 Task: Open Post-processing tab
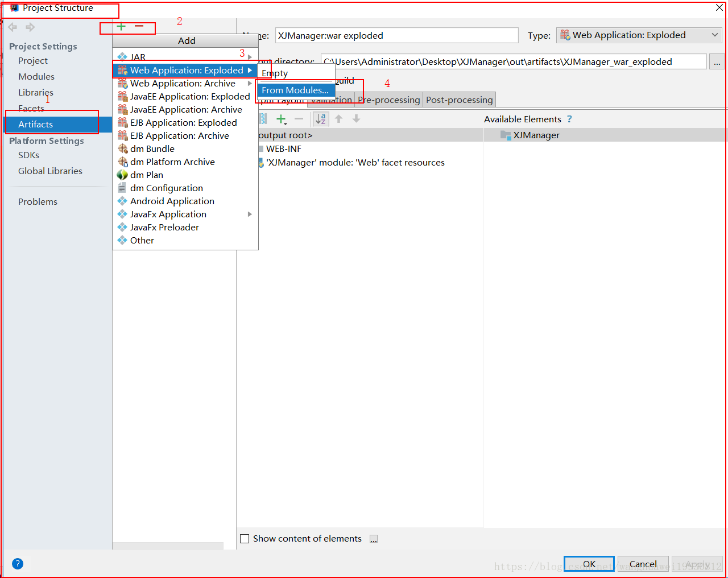(x=460, y=100)
